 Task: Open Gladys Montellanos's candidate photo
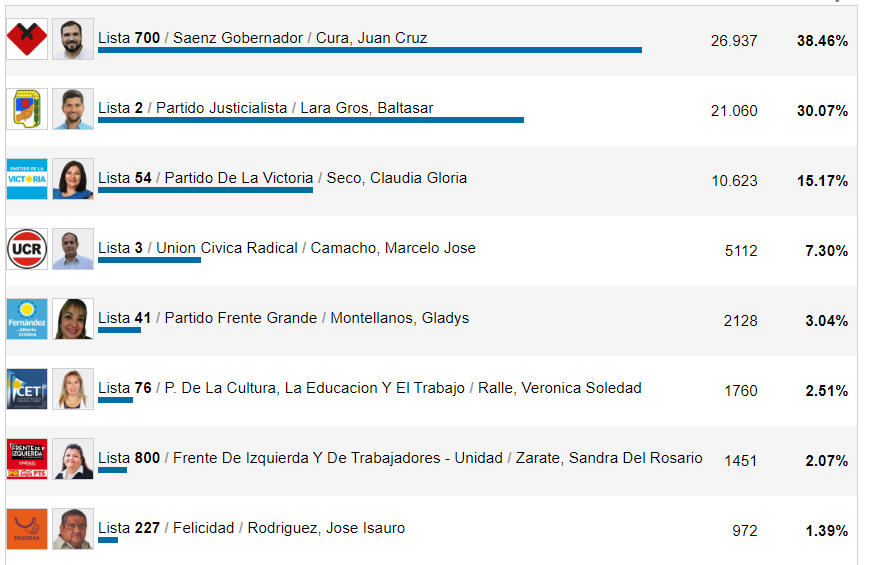(x=73, y=319)
